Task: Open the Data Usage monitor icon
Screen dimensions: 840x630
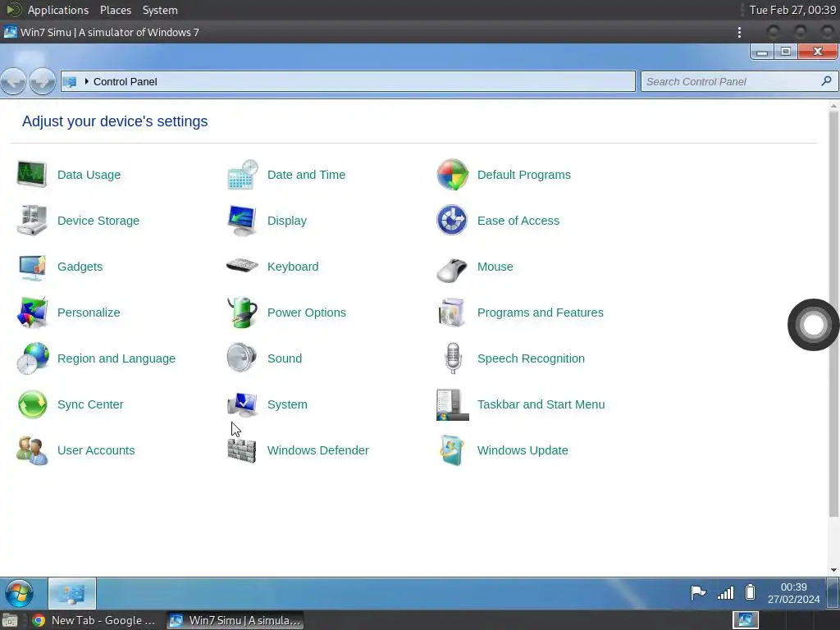Action: point(32,175)
